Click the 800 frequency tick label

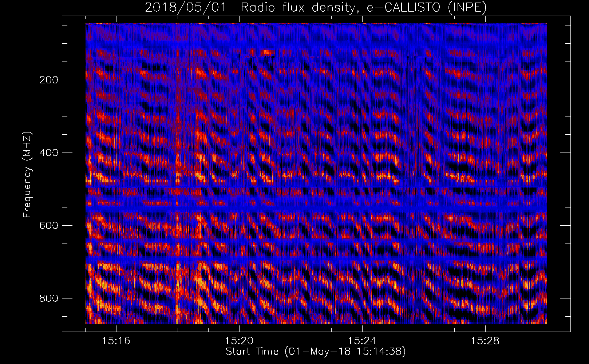pyautogui.click(x=48, y=298)
